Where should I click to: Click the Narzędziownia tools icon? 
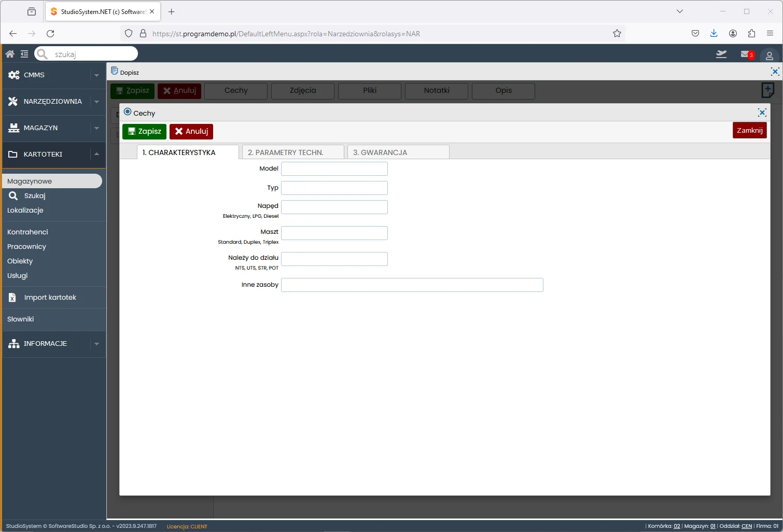13,102
